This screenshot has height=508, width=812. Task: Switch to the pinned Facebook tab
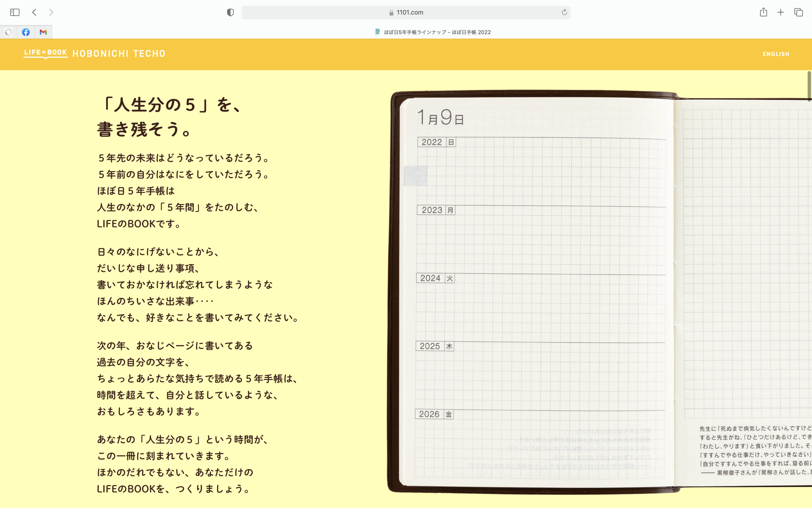pos(26,32)
